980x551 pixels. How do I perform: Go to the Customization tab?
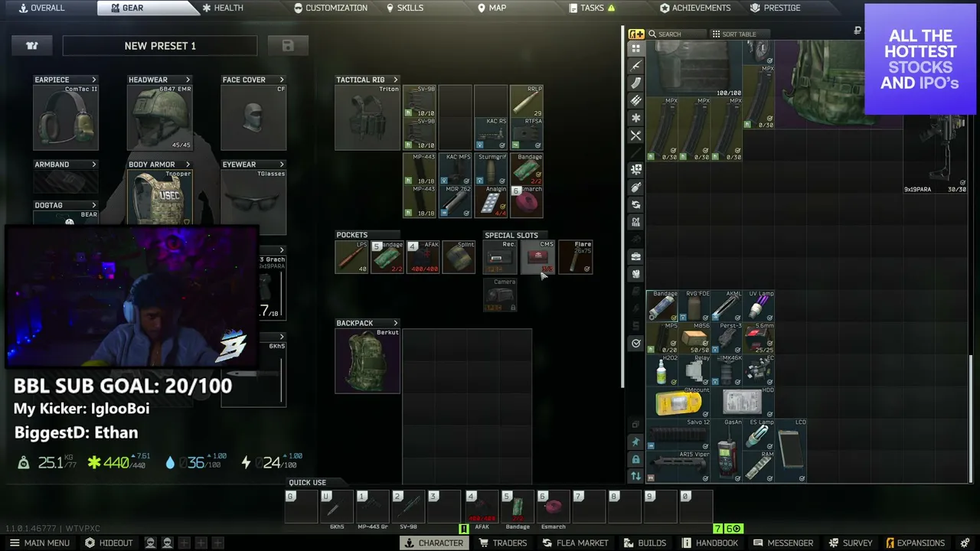point(331,8)
